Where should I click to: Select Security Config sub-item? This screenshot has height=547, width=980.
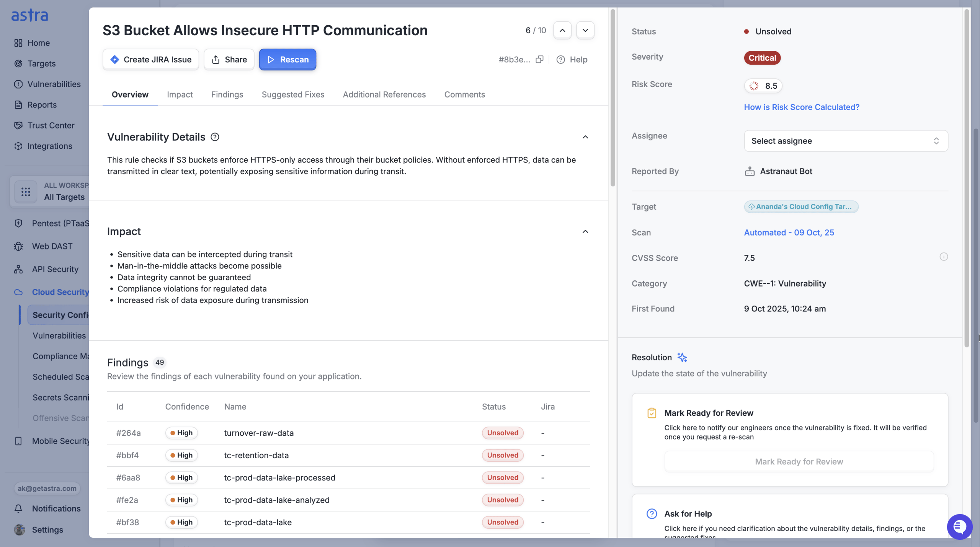[58, 315]
